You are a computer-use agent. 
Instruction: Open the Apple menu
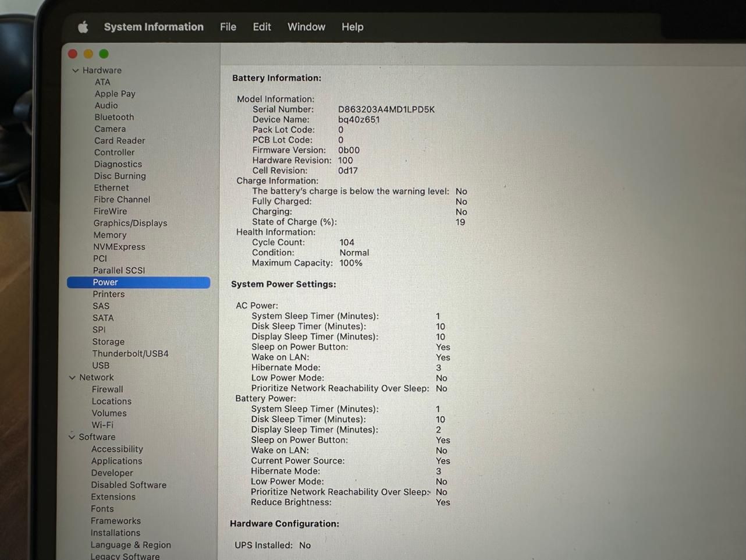83,27
